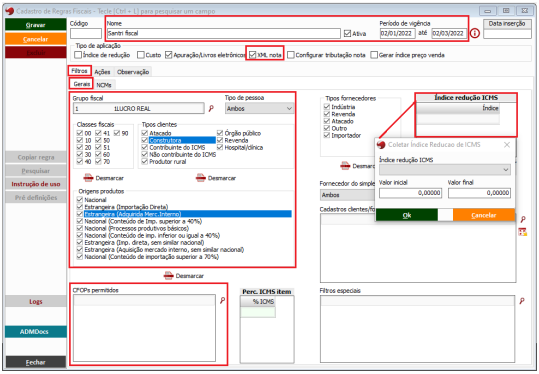Screen dimensions: 539x374
Task: Click Desmarcar eraser under Classes fiscais
Action: pyautogui.click(x=103, y=178)
